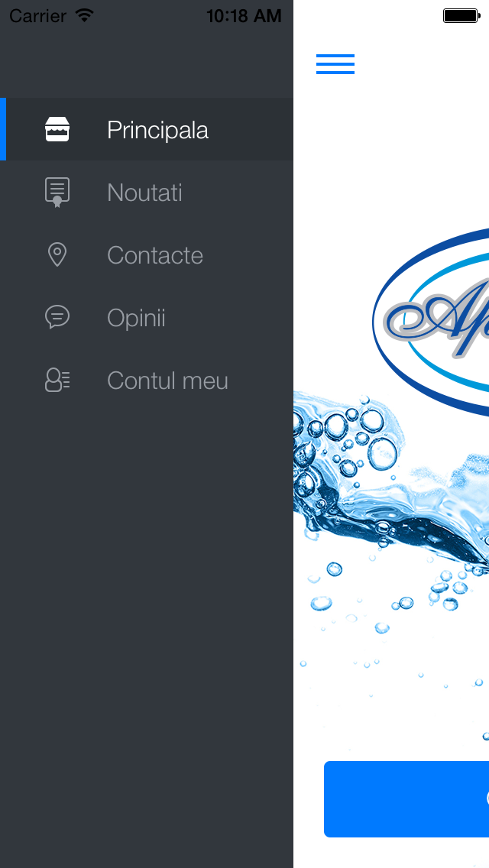This screenshot has width=489, height=868.
Task: Click the battery status icon
Action: (461, 15)
